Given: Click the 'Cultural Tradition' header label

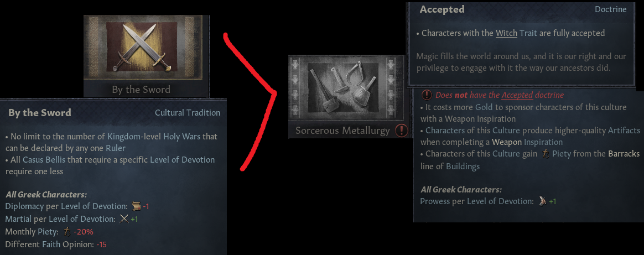Looking at the screenshot, I should 188,112.
